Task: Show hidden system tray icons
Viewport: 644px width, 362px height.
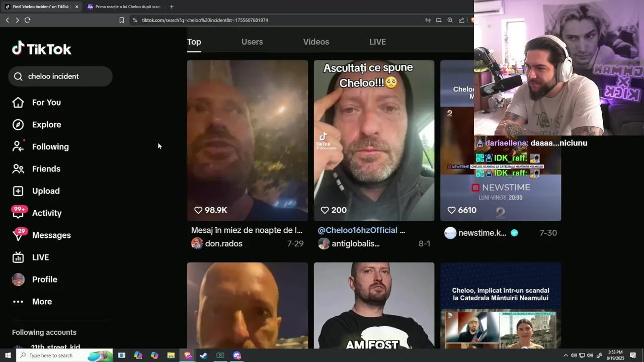Action: [x=566, y=355]
